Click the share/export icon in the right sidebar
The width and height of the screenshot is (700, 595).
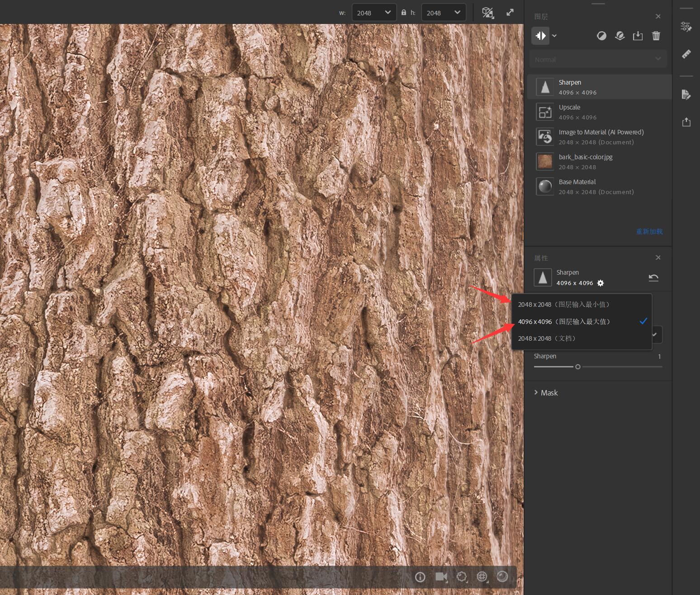pos(686,122)
